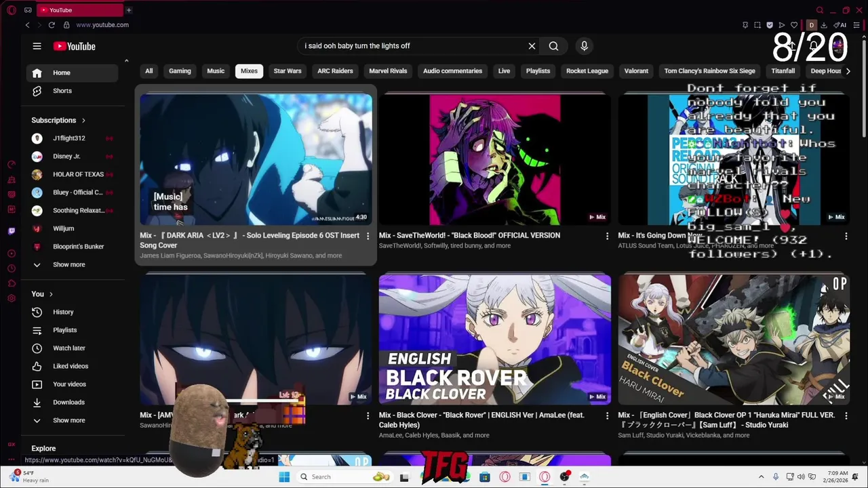The image size is (868, 488).
Task: Show hidden system tray icons
Action: (761, 476)
